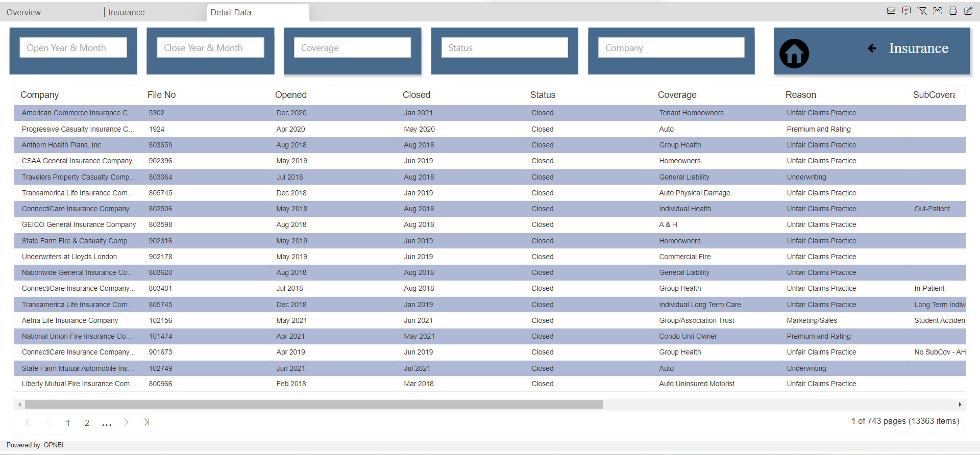Click the email envelope icon
This screenshot has width=980, height=455.
pyautogui.click(x=891, y=11)
